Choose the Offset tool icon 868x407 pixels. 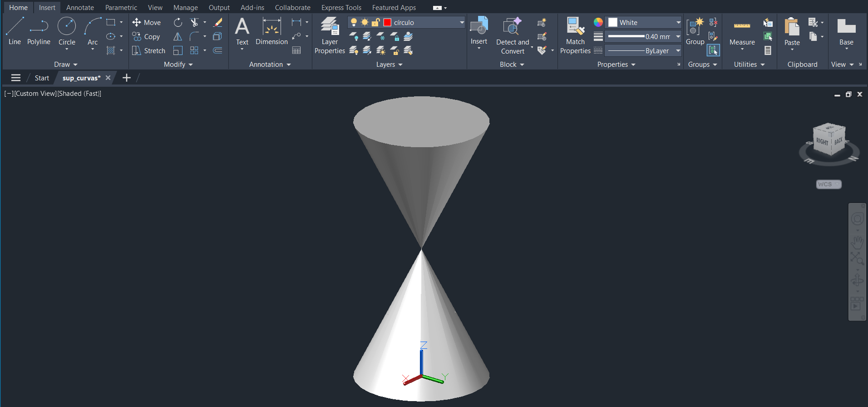pyautogui.click(x=218, y=50)
